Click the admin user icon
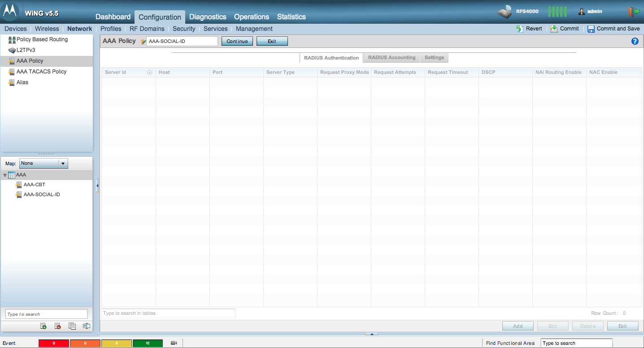 click(x=581, y=12)
